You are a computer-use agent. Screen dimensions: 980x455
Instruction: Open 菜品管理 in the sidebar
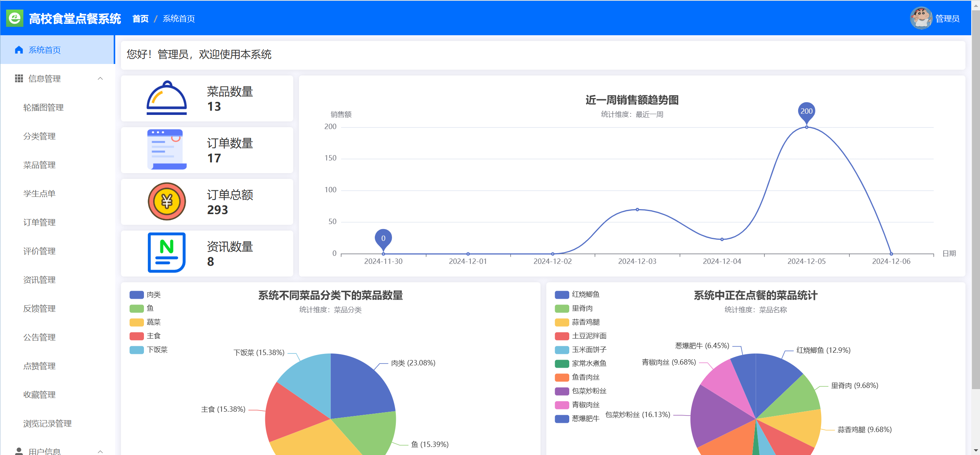[x=39, y=165]
